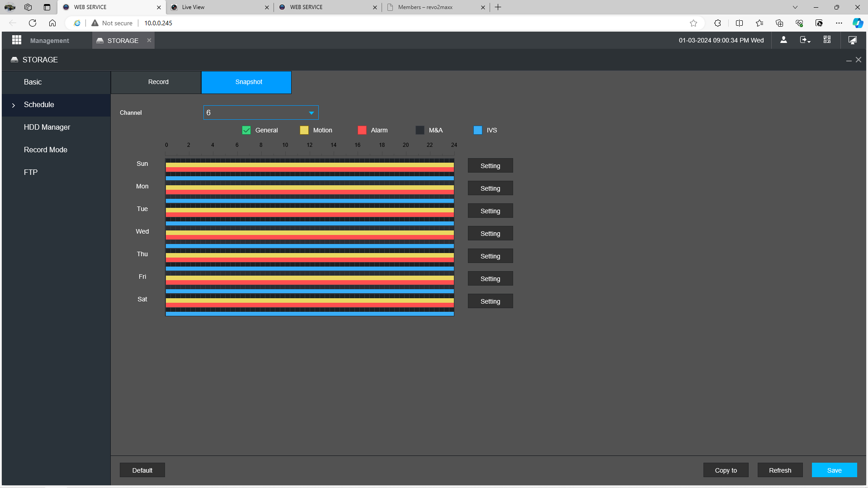The height and width of the screenshot is (488, 868).
Task: Click the browser refresh icon
Action: tap(33, 23)
